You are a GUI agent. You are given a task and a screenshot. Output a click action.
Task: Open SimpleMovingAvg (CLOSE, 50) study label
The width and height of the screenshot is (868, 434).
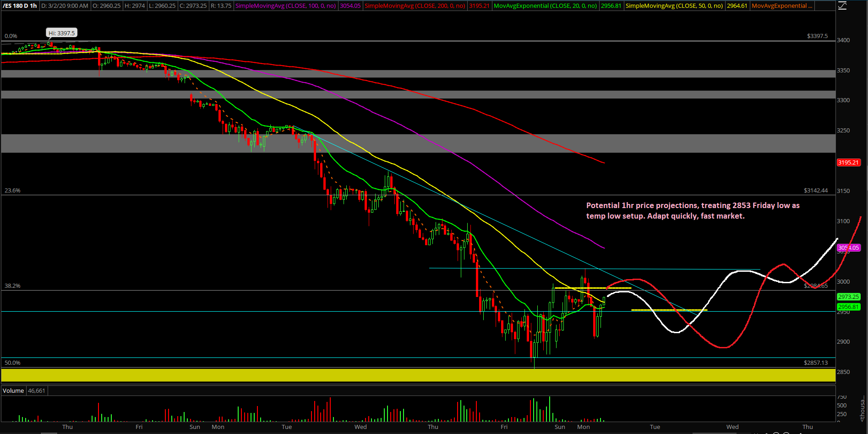(674, 6)
